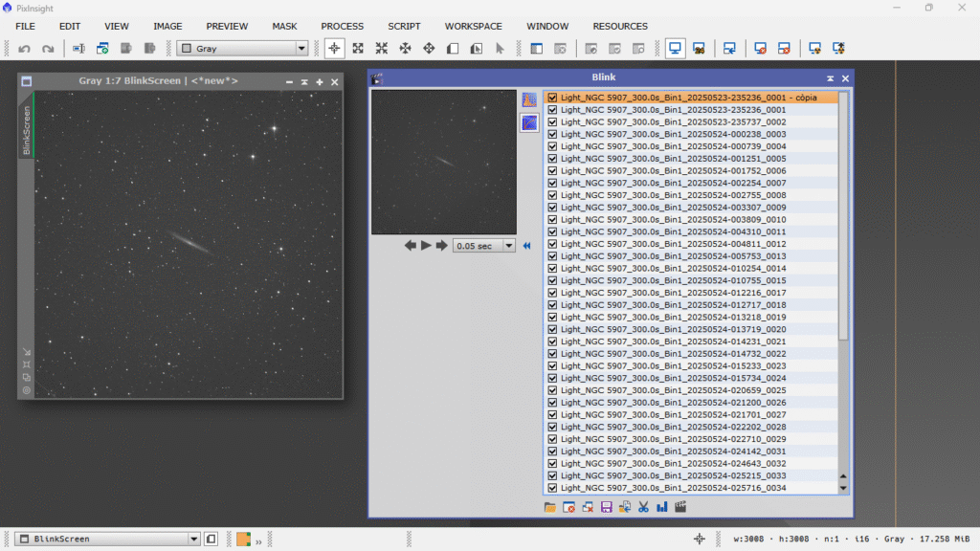The height and width of the screenshot is (551, 980).
Task: Open the BlinkScreen view selector dropdown
Action: pyautogui.click(x=194, y=539)
